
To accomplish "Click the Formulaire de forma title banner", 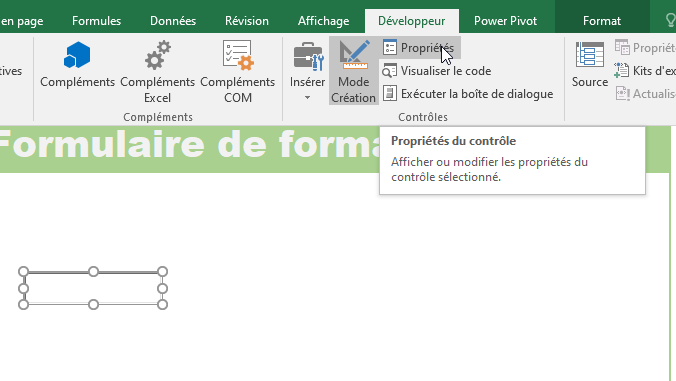I will (x=190, y=149).
